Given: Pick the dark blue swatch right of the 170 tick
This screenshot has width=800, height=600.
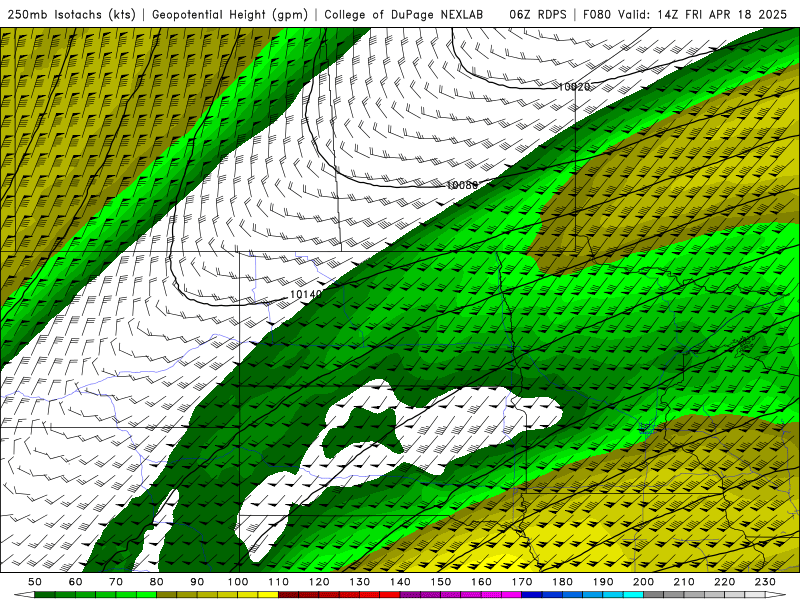Looking at the screenshot, I should tap(532, 595).
